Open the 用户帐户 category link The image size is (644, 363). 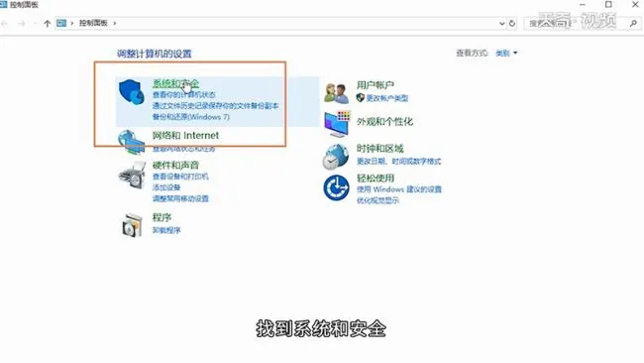pyautogui.click(x=375, y=85)
